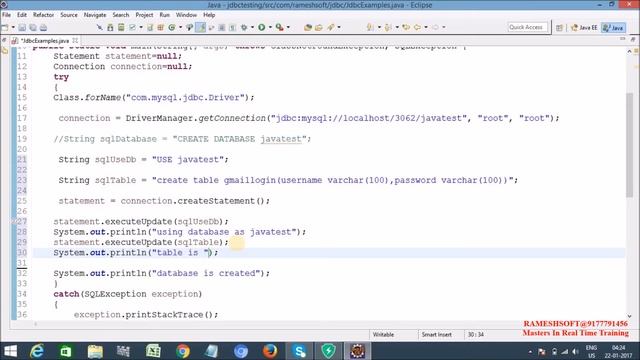Screen dimensions: 640x360
Task: Open Excel from taskbar
Action: [153, 351]
